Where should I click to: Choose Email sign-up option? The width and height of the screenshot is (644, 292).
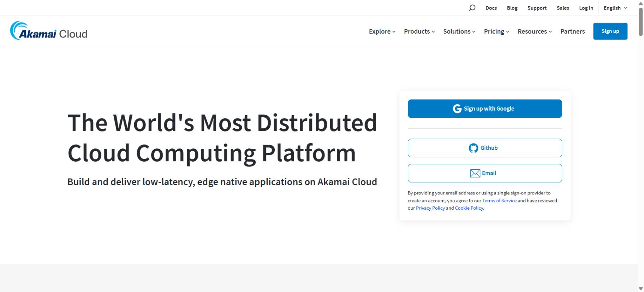[x=485, y=173]
